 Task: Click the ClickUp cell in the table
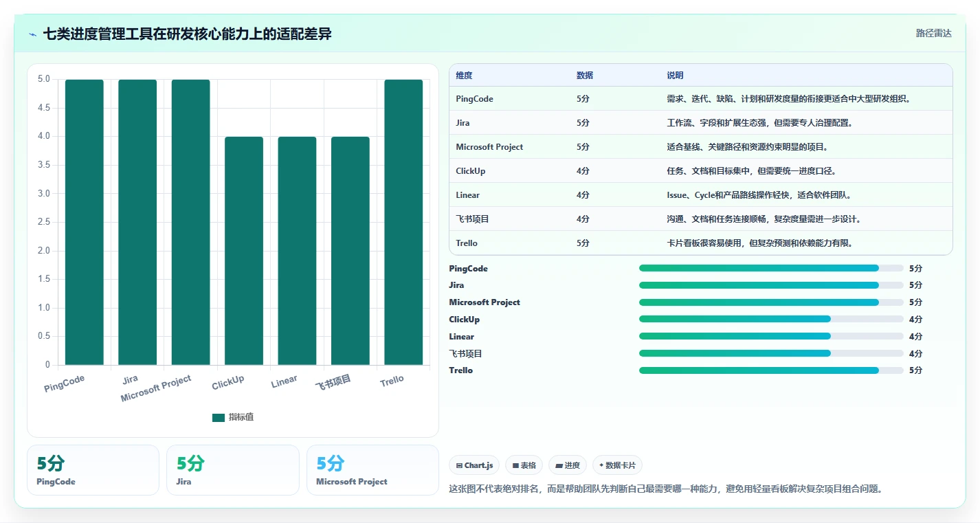pyautogui.click(x=470, y=171)
